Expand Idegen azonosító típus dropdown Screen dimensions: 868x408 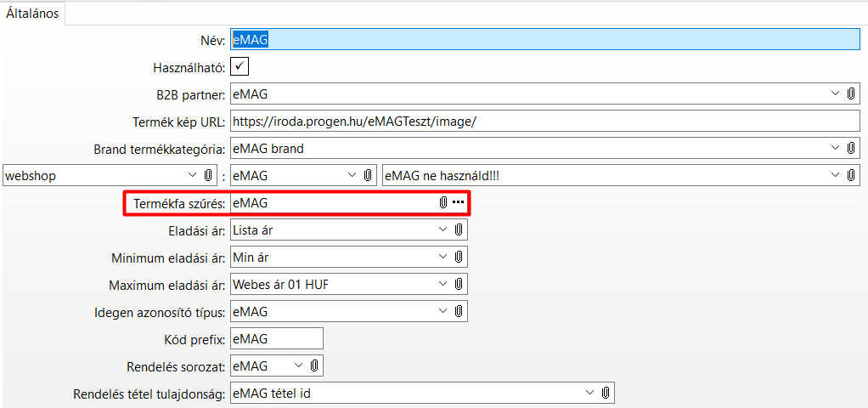click(442, 312)
